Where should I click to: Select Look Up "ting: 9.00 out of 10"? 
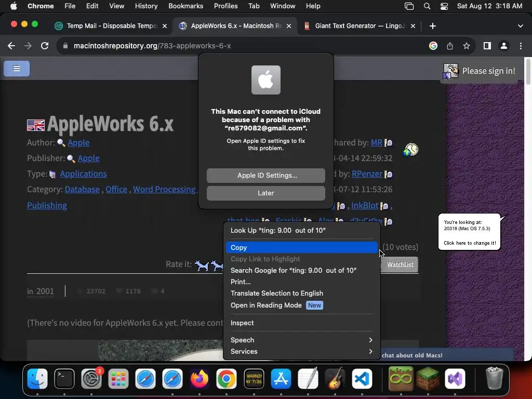tap(301, 230)
